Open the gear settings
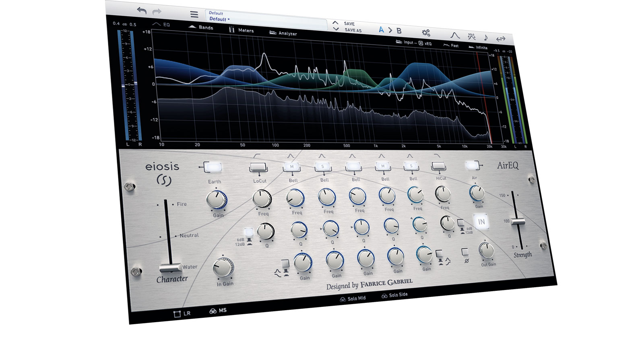This screenshot has width=644, height=362. [426, 33]
